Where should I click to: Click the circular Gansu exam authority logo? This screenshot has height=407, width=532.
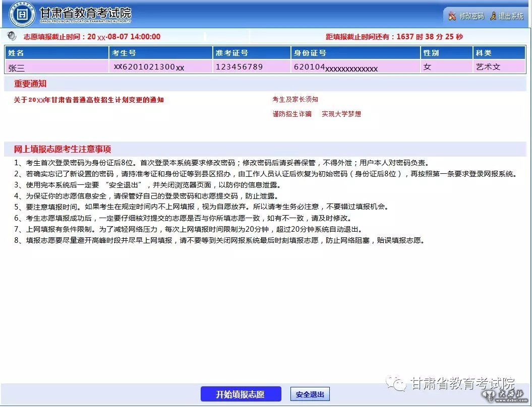pyautogui.click(x=22, y=15)
